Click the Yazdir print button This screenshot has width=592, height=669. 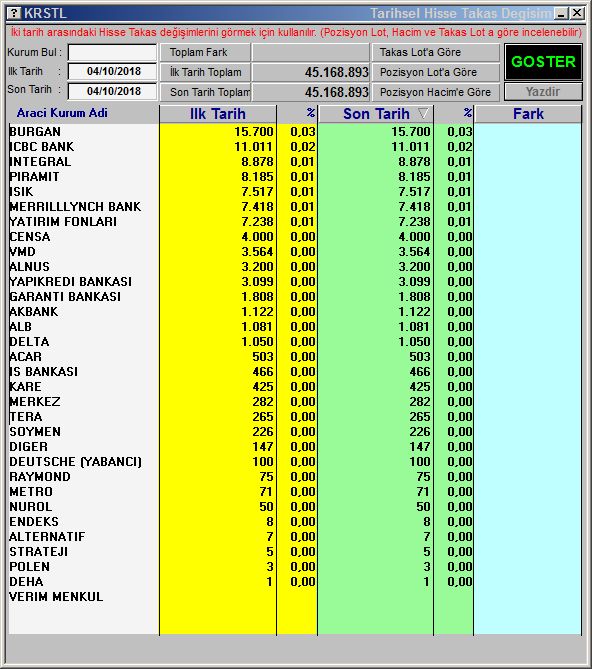pyautogui.click(x=543, y=92)
